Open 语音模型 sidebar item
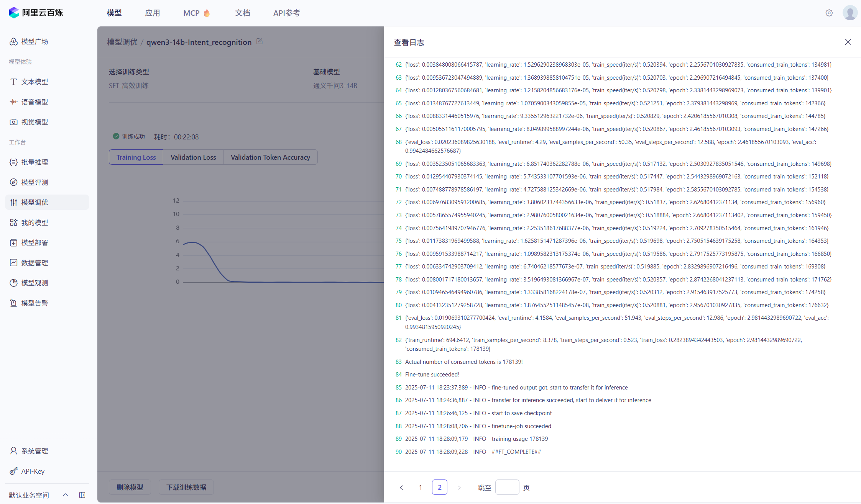Image resolution: width=861 pixels, height=504 pixels. click(x=35, y=102)
